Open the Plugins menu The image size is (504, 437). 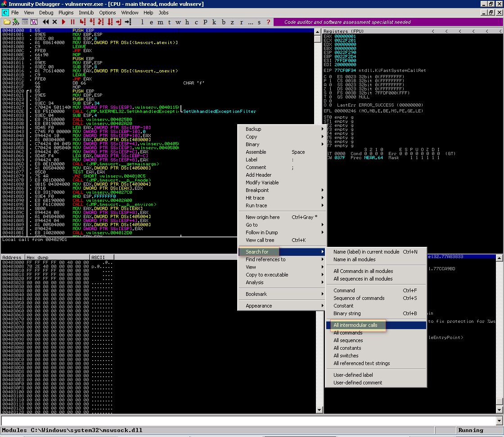[66, 13]
